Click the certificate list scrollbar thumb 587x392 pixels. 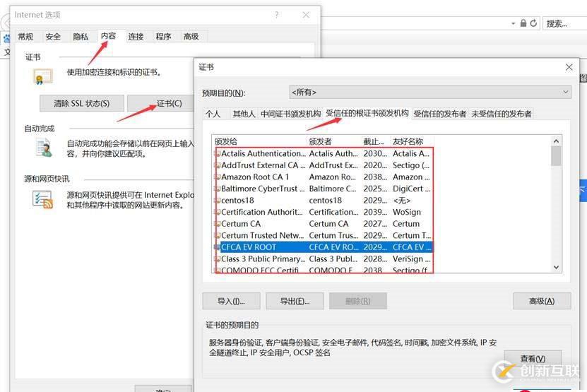click(x=556, y=156)
